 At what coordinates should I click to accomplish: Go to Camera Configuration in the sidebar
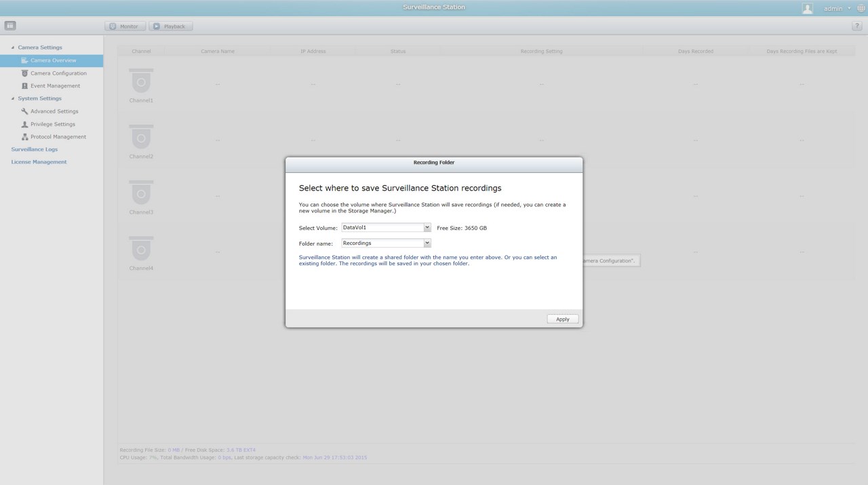tap(58, 73)
